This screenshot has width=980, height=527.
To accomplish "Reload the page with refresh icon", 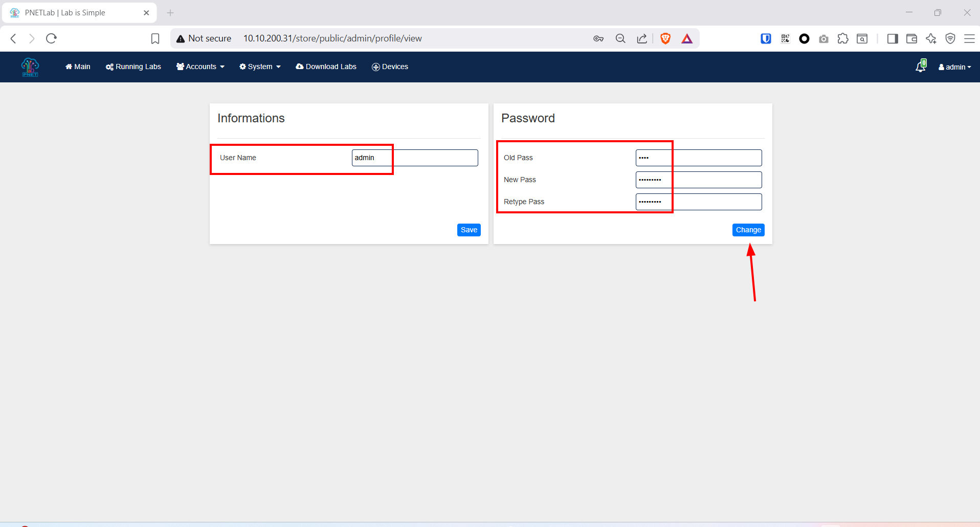I will point(51,38).
